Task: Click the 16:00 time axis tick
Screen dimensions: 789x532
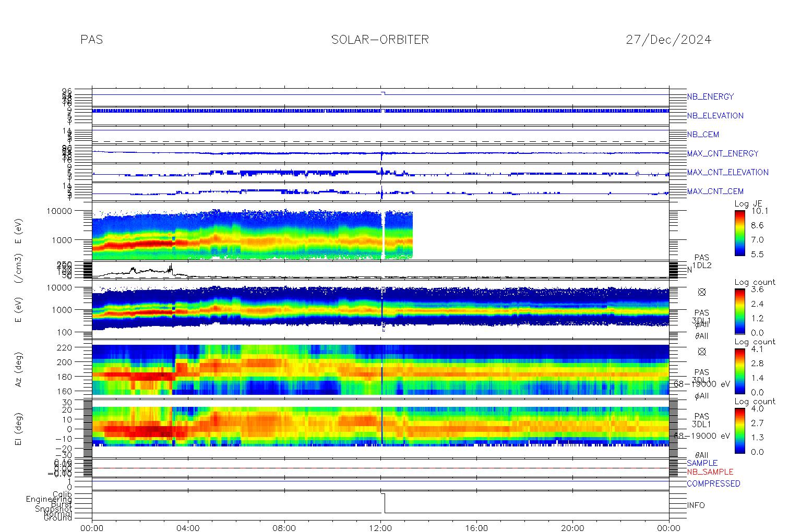Action: click(x=476, y=528)
